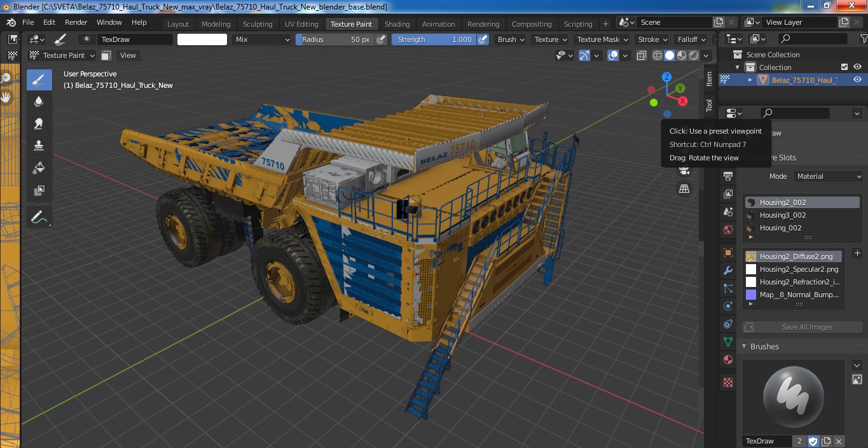Open the Mode Material dropdown
Screen dimensions: 868x448
pos(828,176)
